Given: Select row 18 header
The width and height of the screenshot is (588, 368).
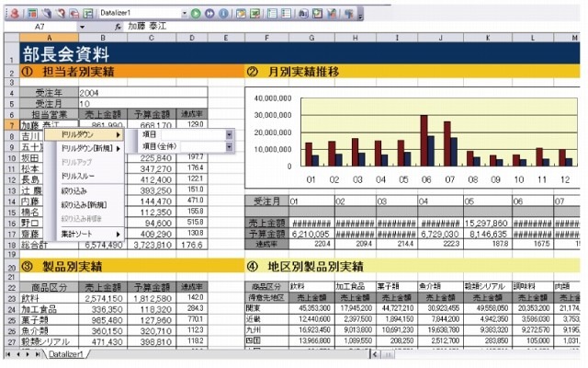Looking at the screenshot, I should pos(12,246).
